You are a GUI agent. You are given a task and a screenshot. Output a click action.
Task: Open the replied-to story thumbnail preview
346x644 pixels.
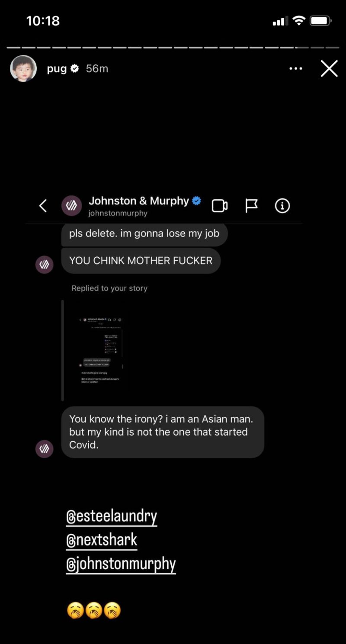coord(103,351)
